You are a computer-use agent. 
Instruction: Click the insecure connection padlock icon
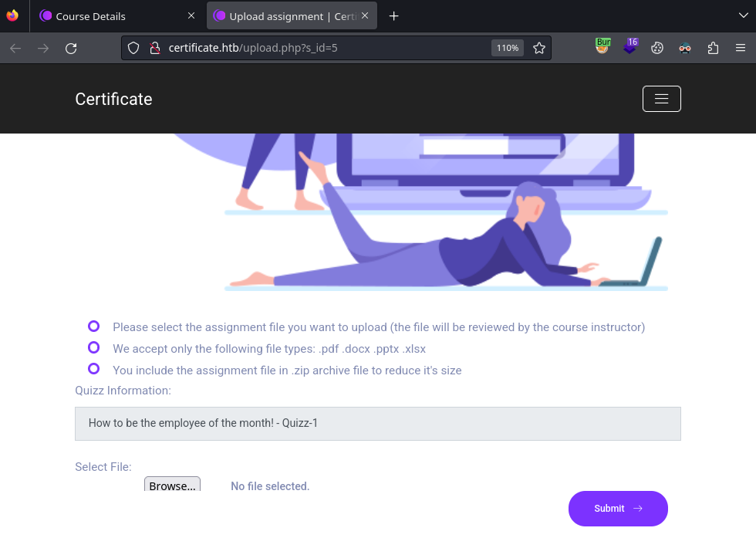click(x=154, y=48)
